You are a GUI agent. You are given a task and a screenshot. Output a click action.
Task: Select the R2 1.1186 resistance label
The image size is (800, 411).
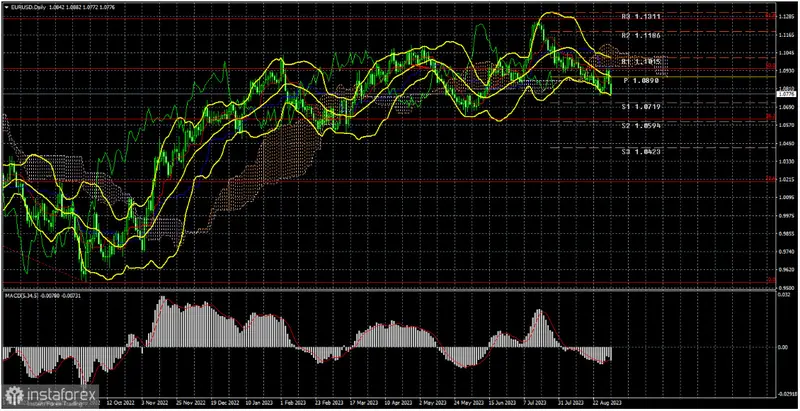point(641,36)
